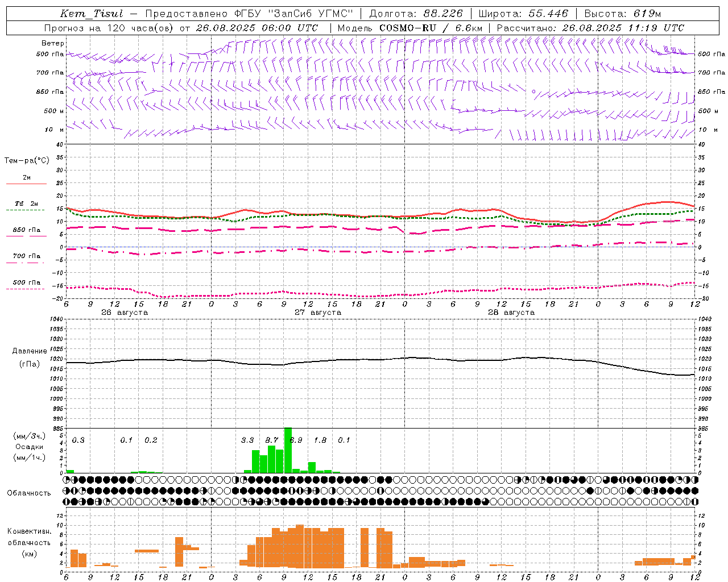Click the "Осадки" precipitation label
Image resolution: width=728 pixels, height=582 pixels.
tap(29, 447)
